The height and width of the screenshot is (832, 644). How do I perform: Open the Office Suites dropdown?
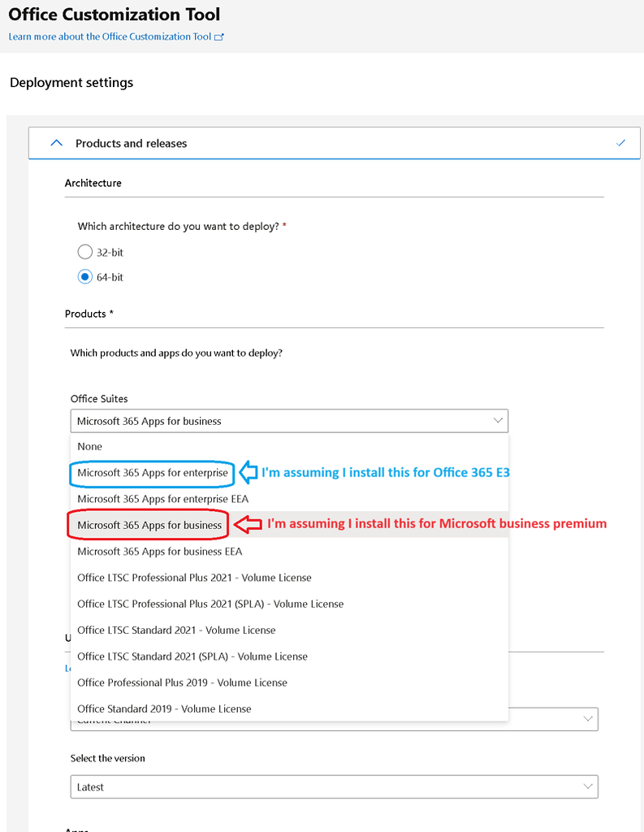(x=289, y=421)
